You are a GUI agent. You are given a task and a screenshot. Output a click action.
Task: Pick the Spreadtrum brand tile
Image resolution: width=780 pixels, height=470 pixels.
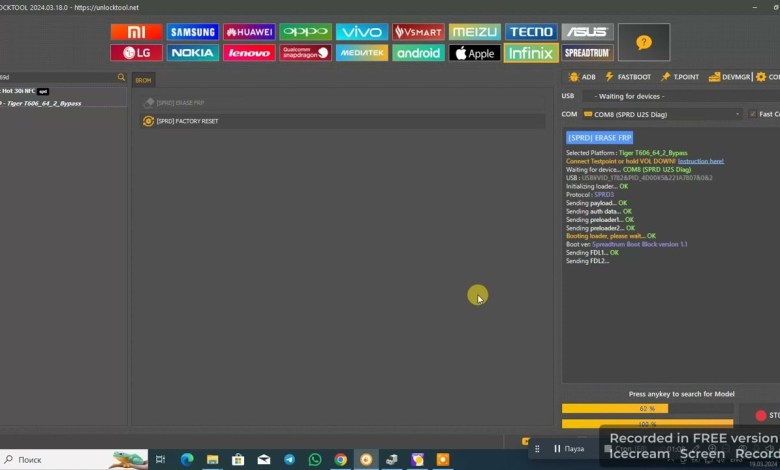point(587,53)
